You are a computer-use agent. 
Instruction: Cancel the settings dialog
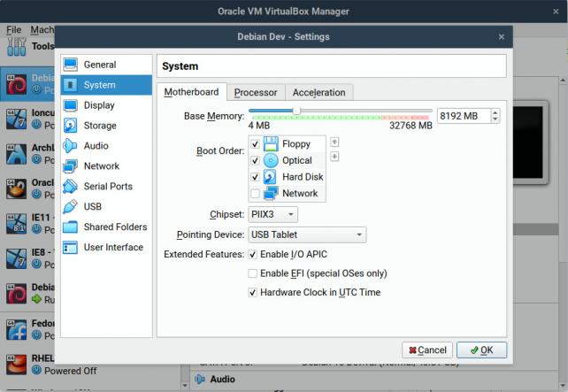(x=426, y=350)
